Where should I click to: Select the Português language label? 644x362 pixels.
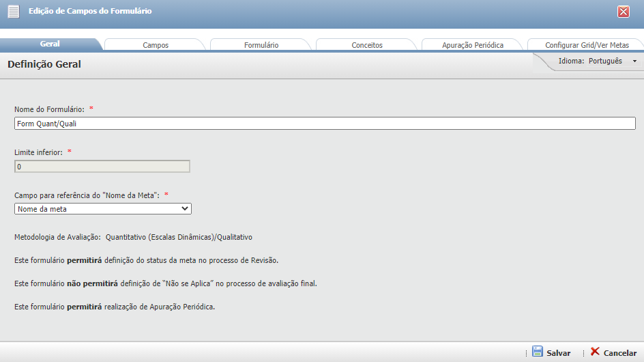coord(605,61)
